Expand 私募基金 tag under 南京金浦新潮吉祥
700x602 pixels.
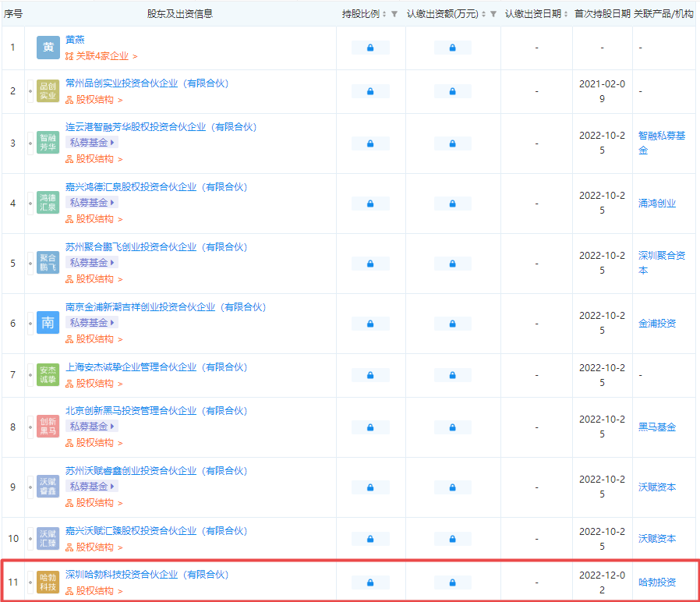click(92, 322)
